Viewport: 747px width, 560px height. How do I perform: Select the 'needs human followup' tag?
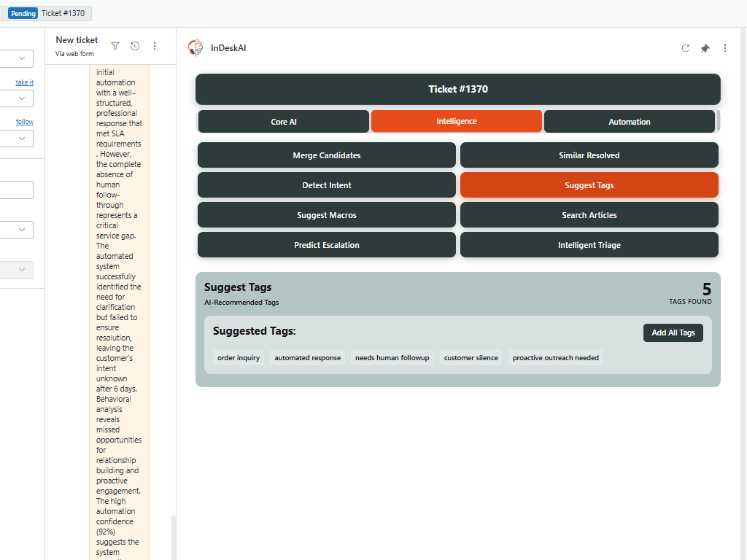pos(392,358)
